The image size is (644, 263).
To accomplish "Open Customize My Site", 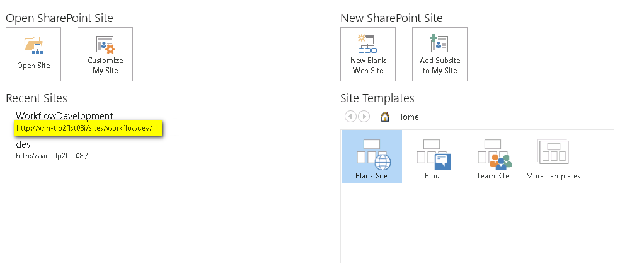I will coord(105,54).
